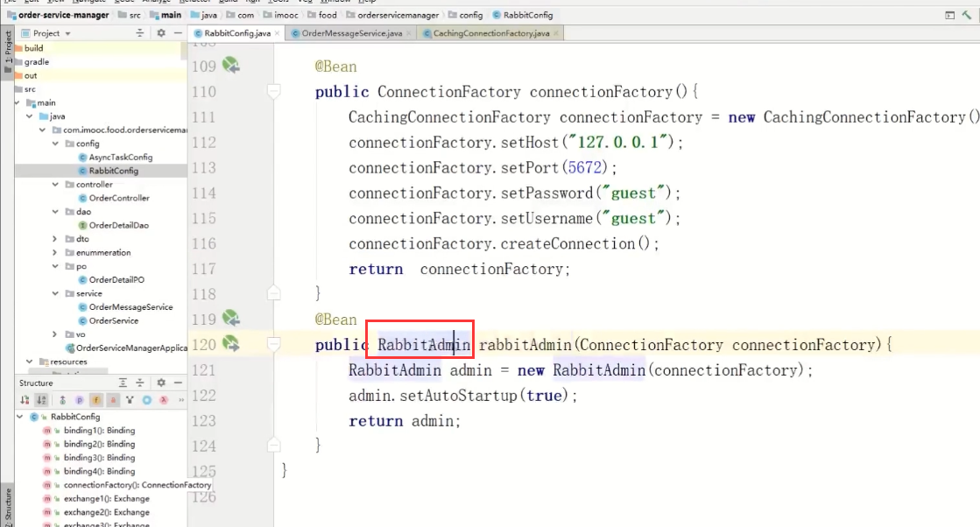
Task: Close the RabbitConfig.java tab
Action: (277, 34)
